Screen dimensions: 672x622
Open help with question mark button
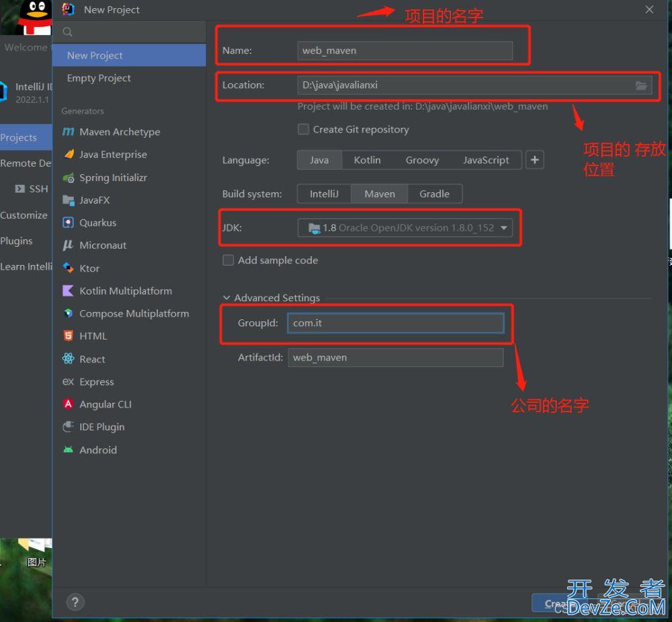(x=75, y=602)
